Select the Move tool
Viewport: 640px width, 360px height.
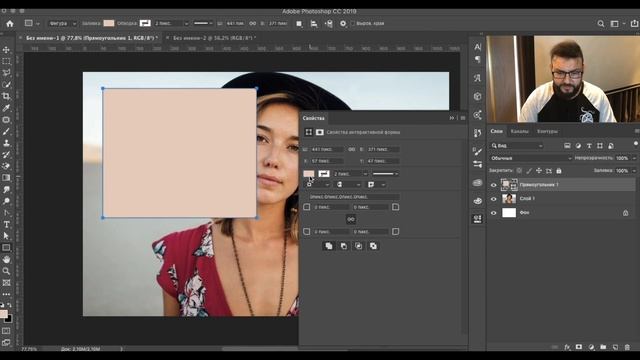tap(6, 50)
